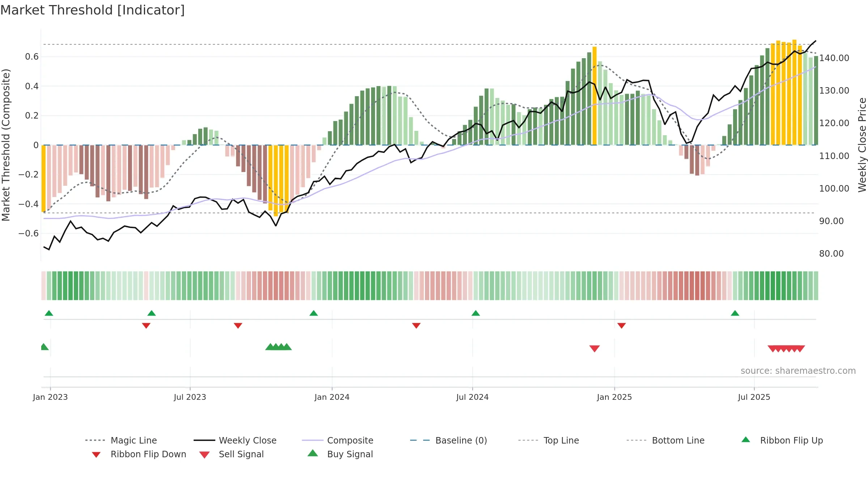Click the 120.00 price axis tick

pos(834,123)
